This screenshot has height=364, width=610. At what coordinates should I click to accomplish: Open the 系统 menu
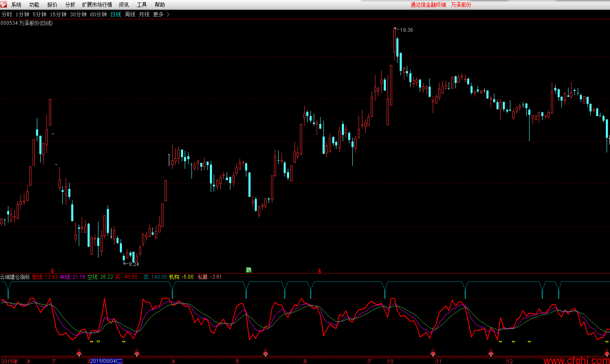coord(16,5)
